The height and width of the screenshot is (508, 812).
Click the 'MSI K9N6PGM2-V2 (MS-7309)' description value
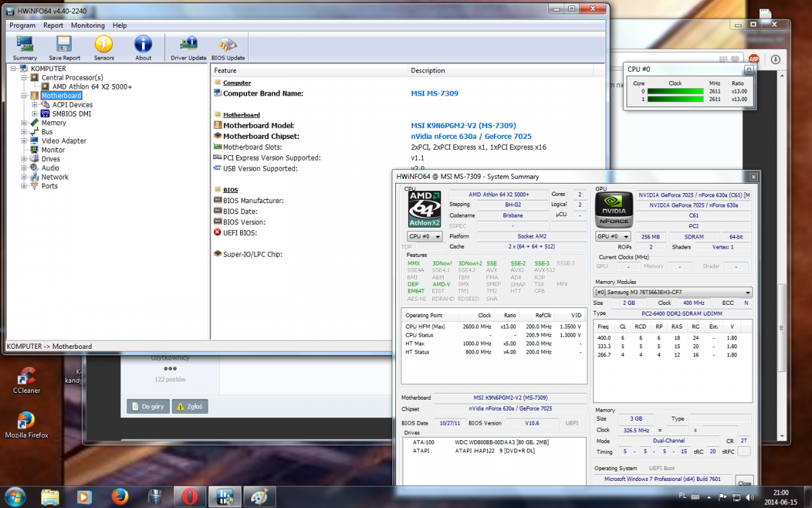pyautogui.click(x=464, y=125)
